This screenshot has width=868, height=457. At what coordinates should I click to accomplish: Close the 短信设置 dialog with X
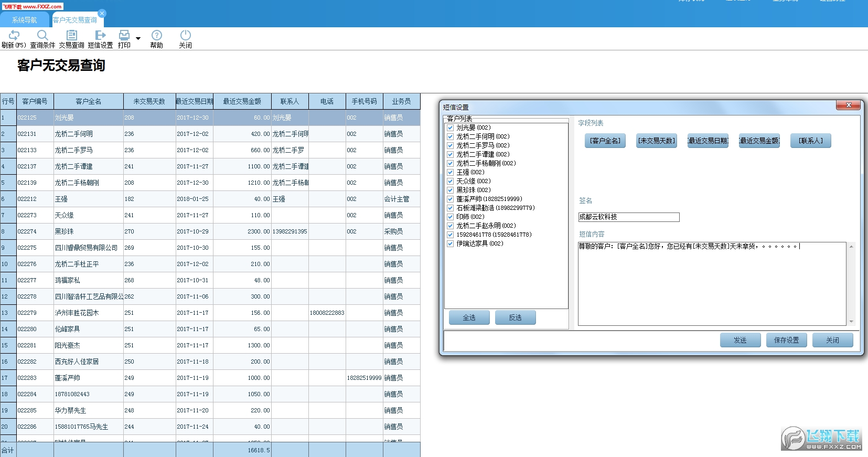point(848,105)
